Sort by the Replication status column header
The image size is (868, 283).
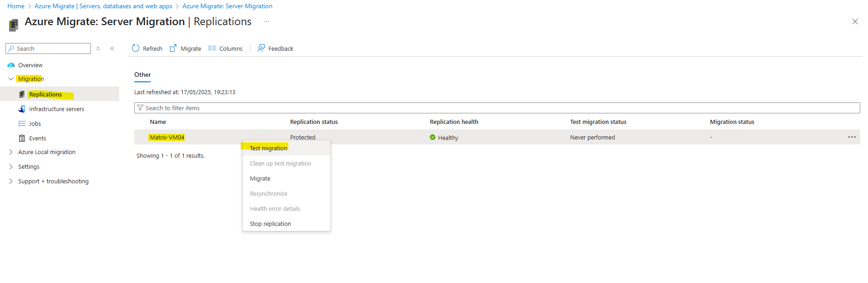(314, 122)
